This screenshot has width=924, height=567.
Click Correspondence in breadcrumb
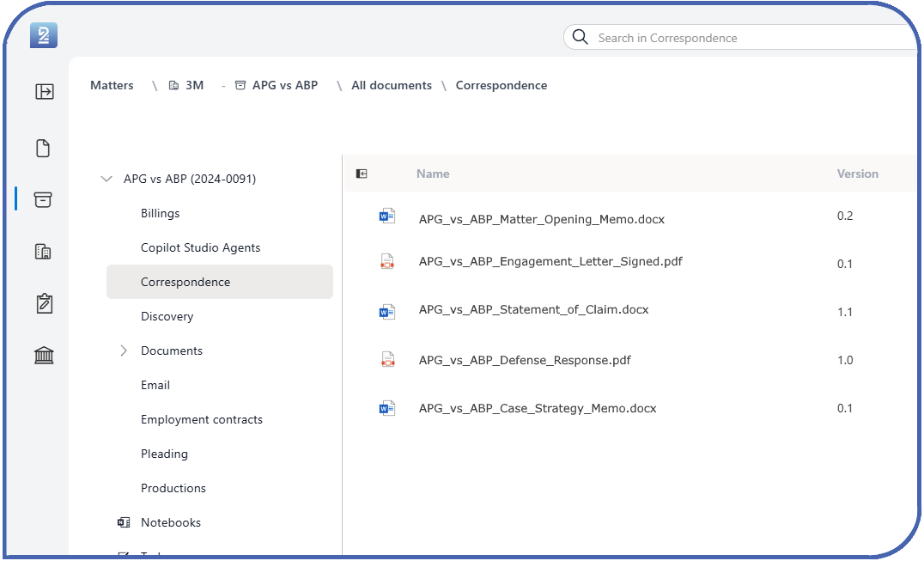click(502, 85)
